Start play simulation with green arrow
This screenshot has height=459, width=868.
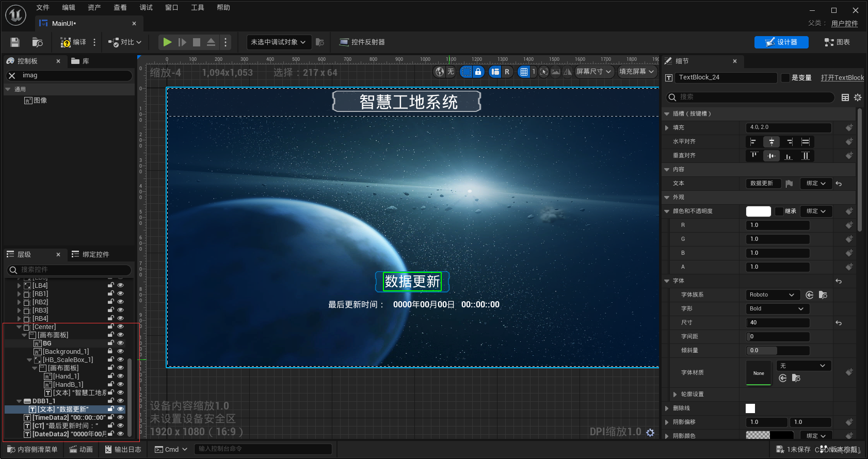point(167,42)
